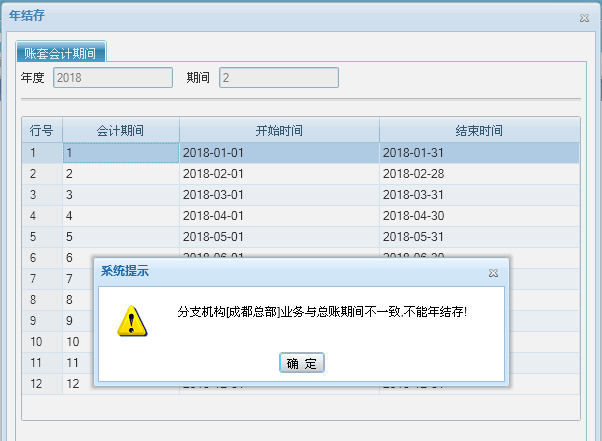
Task: Click the 行号 column header
Action: [x=42, y=130]
